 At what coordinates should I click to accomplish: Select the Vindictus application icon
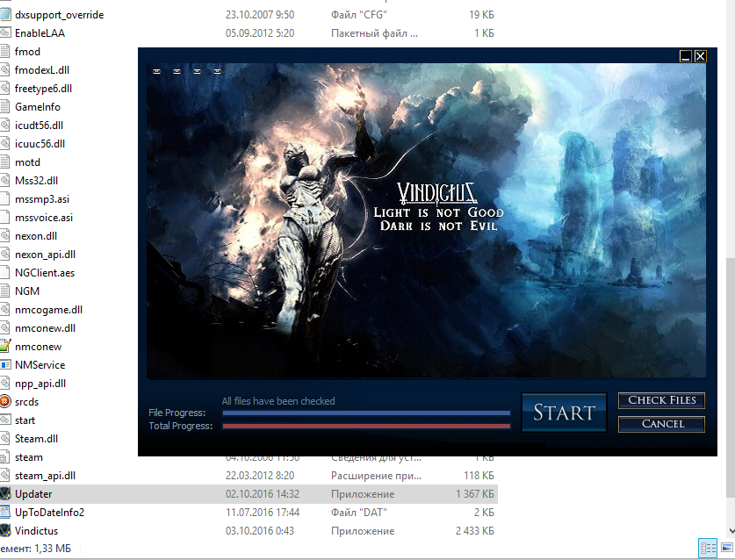(x=5, y=530)
